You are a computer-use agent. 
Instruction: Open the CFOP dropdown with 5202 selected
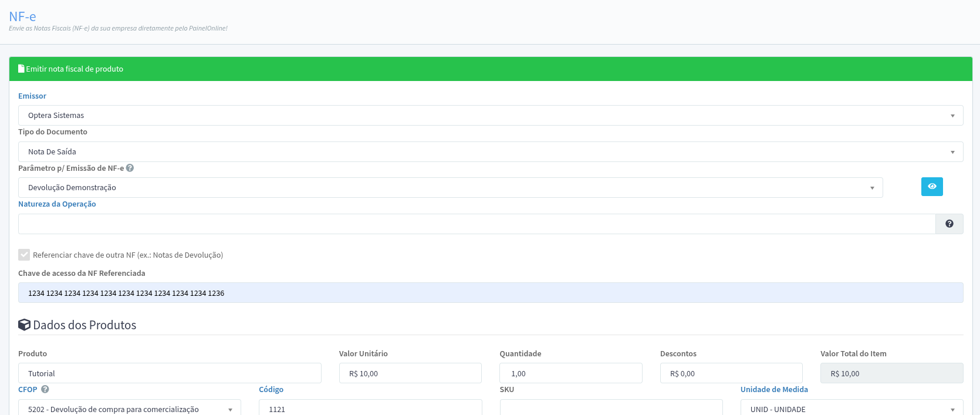click(129, 409)
